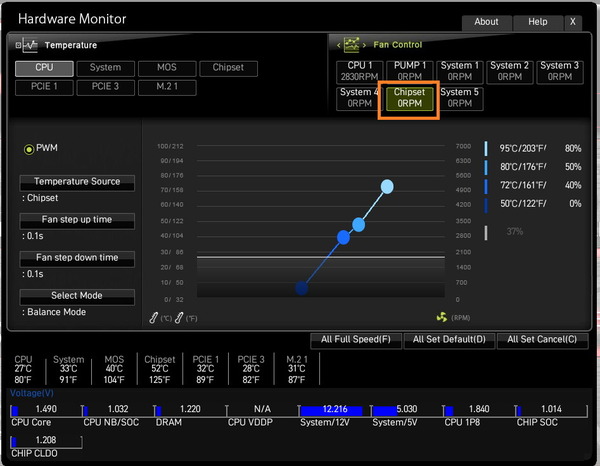Click the Chipset 52°C temperature reading
This screenshot has width=600, height=466.
pos(160,370)
